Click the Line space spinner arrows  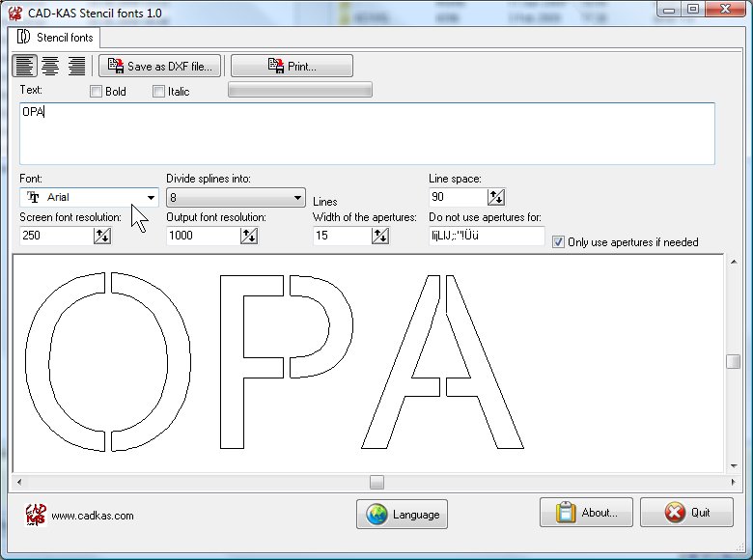point(496,197)
